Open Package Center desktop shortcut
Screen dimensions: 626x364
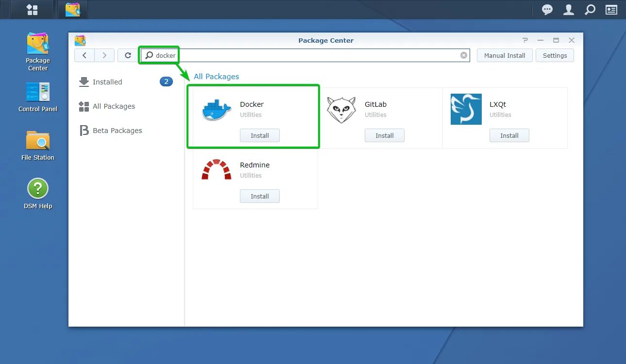[x=38, y=52]
